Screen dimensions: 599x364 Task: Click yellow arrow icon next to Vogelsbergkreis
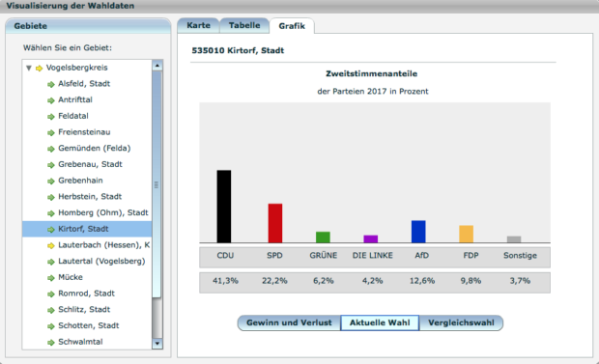click(x=39, y=69)
